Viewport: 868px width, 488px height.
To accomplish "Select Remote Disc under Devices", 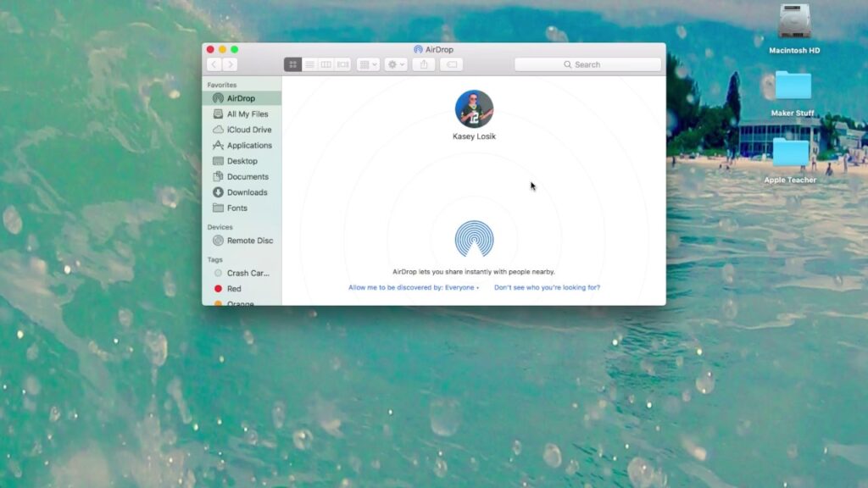I will (x=249, y=241).
